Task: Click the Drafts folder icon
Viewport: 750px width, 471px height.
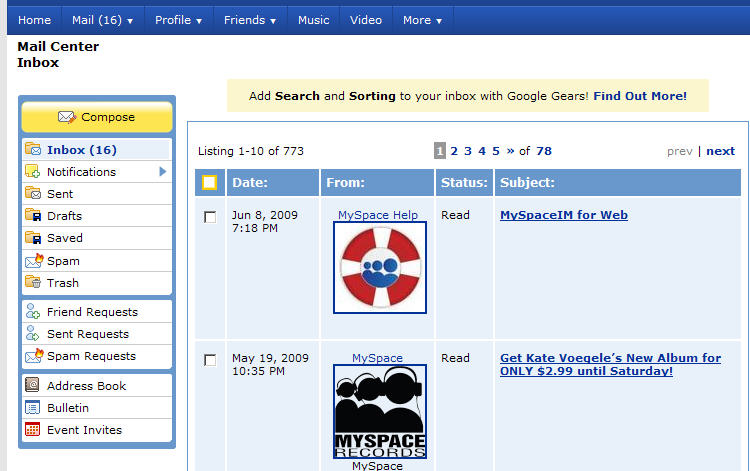Action: [33, 215]
